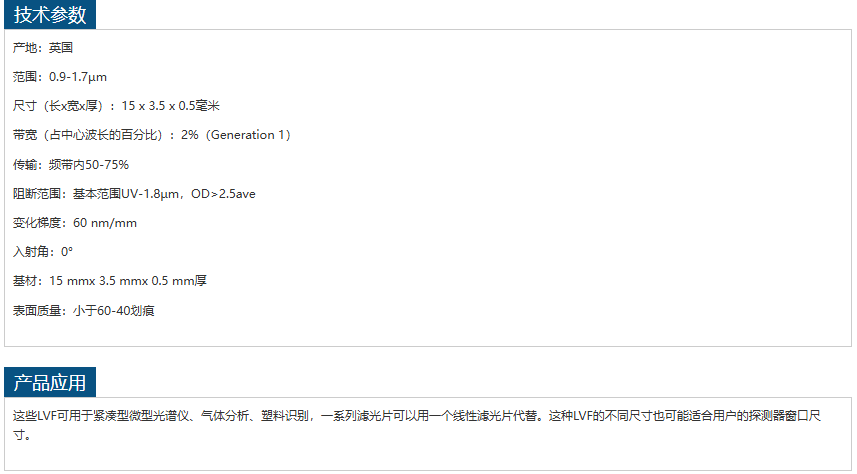
Task: Select the 范围：0.9-1.7µm specification text
Action: pos(60,77)
